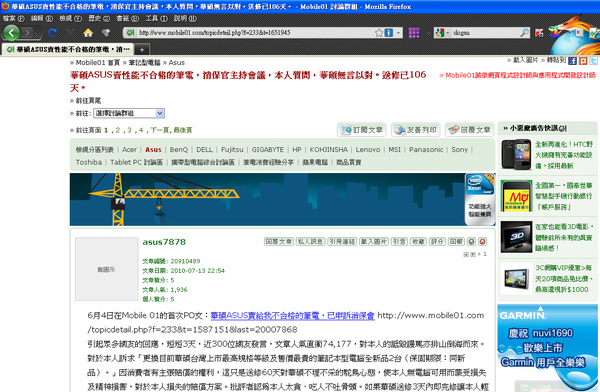Viewport: 600px width, 392px height.
Task: Open the back/forward history dropdown arrow
Action: [x=38, y=34]
